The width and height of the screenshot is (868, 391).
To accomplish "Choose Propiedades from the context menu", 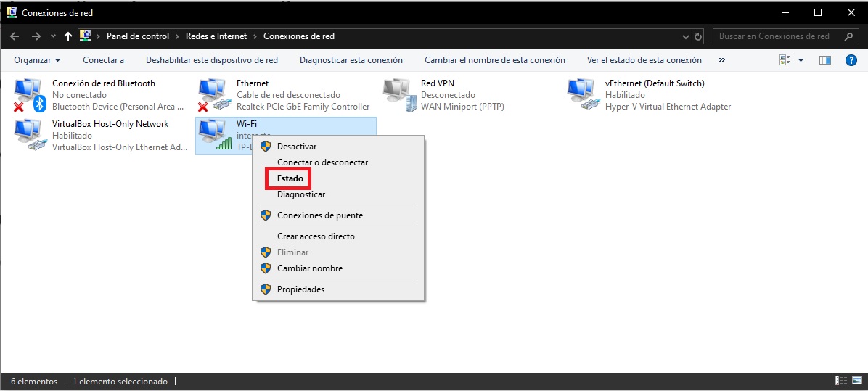I will pos(300,289).
